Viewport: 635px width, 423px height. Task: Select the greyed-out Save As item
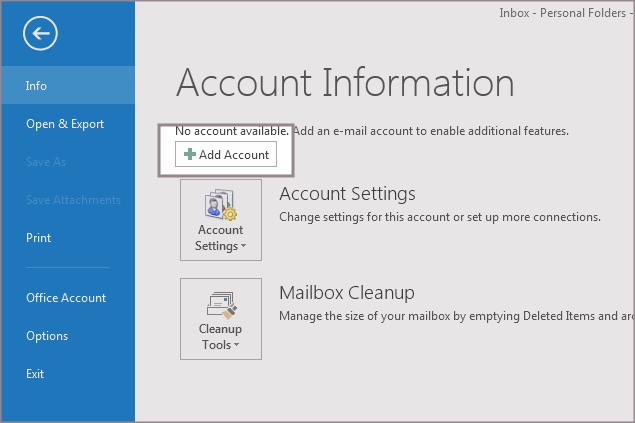[46, 162]
